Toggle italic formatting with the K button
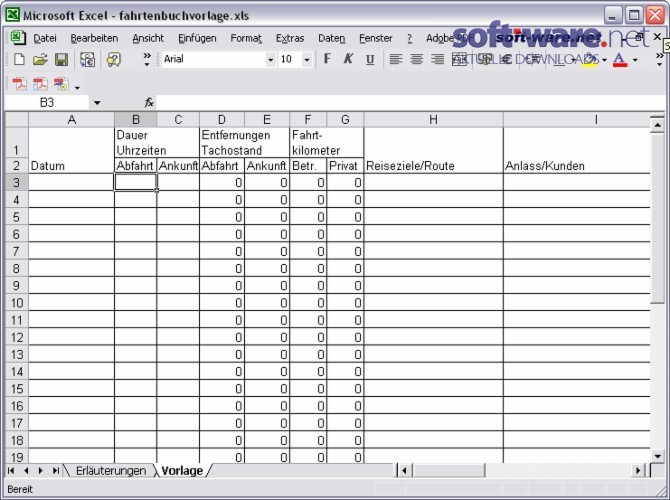Screen dimensions: 670x500 coord(348,59)
